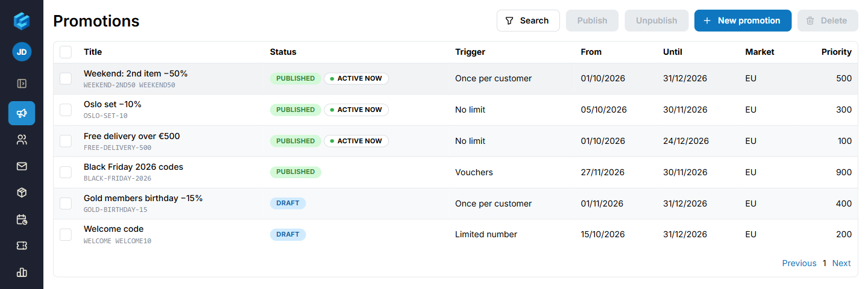Sort by the Until column header
Viewport: 868px width, 289px height.
pyautogui.click(x=673, y=52)
